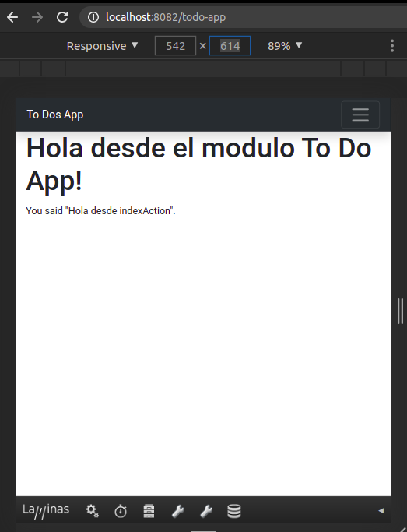Open the 89% zoom dropdown
The image size is (407, 532).
pyautogui.click(x=285, y=46)
